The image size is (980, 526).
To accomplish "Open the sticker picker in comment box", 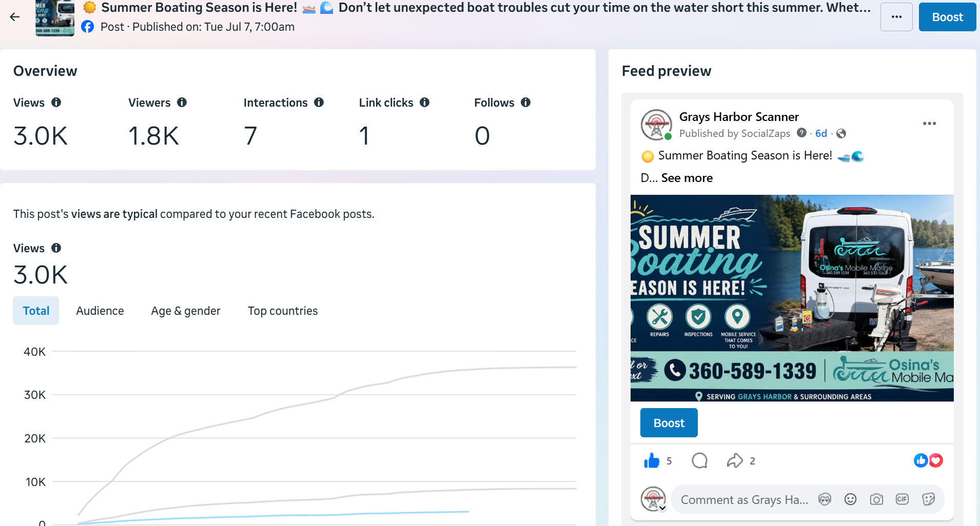I will point(928,499).
